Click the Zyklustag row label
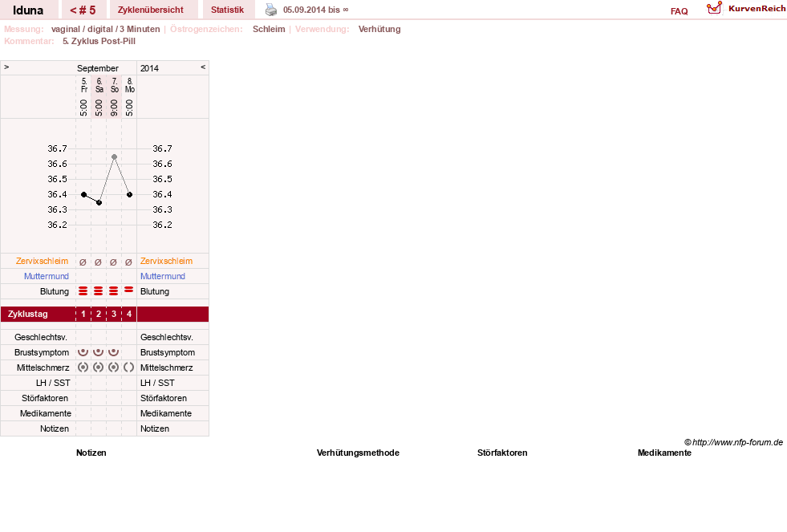The height and width of the screenshot is (532, 787). (x=27, y=315)
